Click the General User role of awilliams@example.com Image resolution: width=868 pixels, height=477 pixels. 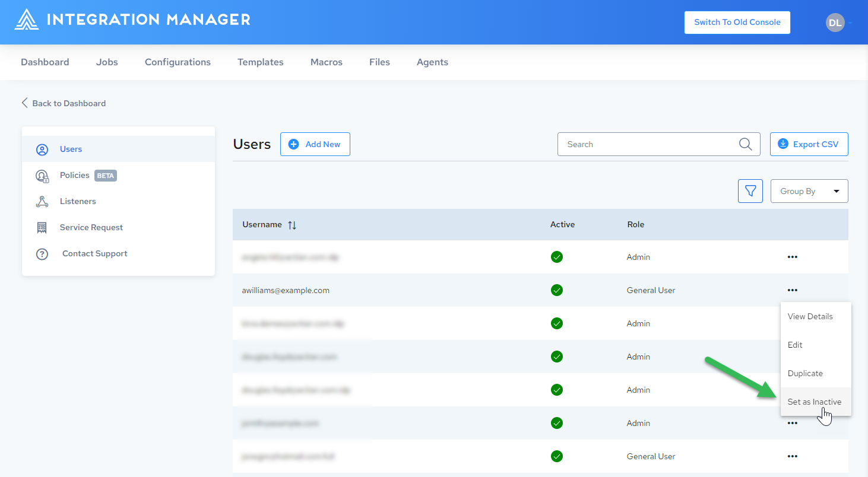coord(651,290)
